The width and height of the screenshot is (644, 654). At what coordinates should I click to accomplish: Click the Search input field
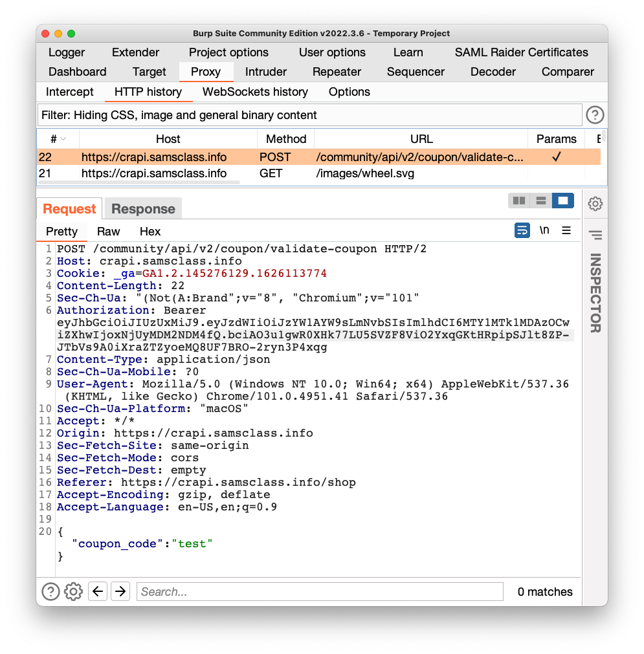point(320,591)
